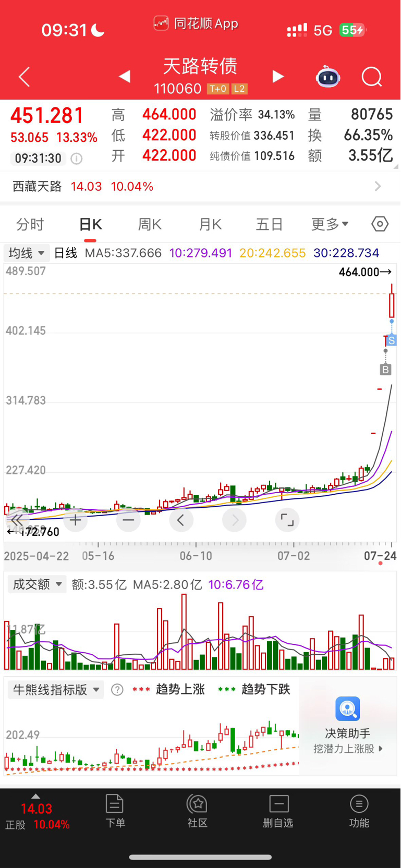The image size is (401, 868).
Task: Shift chart right with right chevron
Action: (234, 520)
